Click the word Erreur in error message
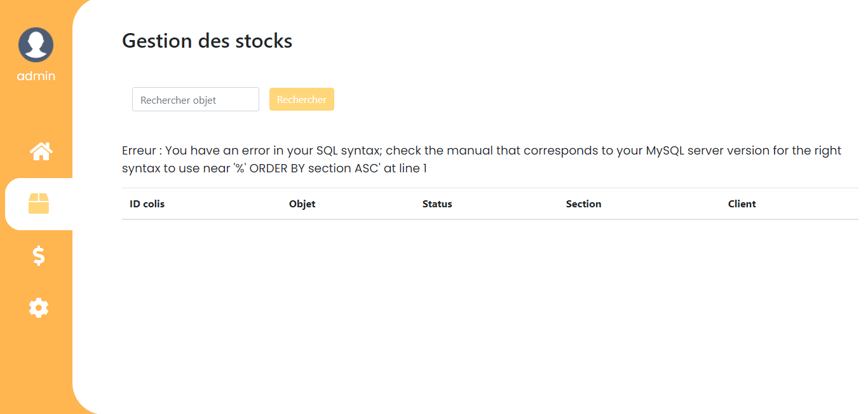This screenshot has width=868, height=414. (139, 151)
